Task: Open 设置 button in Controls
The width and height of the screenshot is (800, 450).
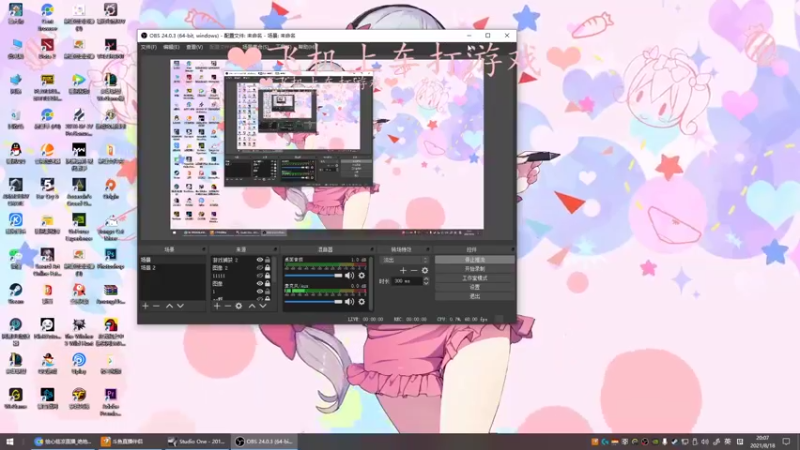Action: [474, 287]
